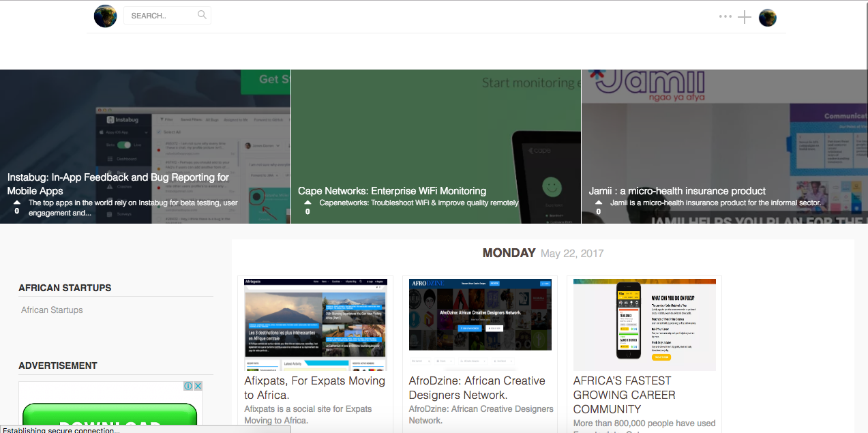The width and height of the screenshot is (868, 433).
Task: Click the 'Jamii is a micro-health insurance product' description
Action: (715, 203)
